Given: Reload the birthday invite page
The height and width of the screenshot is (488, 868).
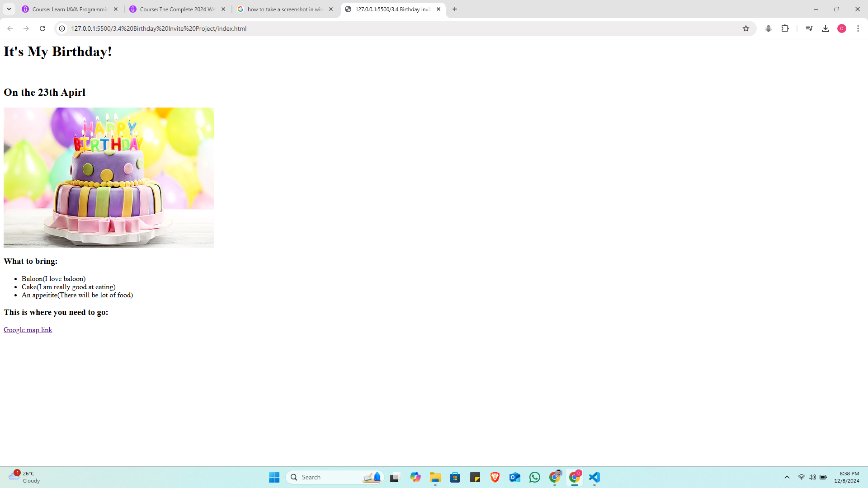Looking at the screenshot, I should [x=42, y=28].
